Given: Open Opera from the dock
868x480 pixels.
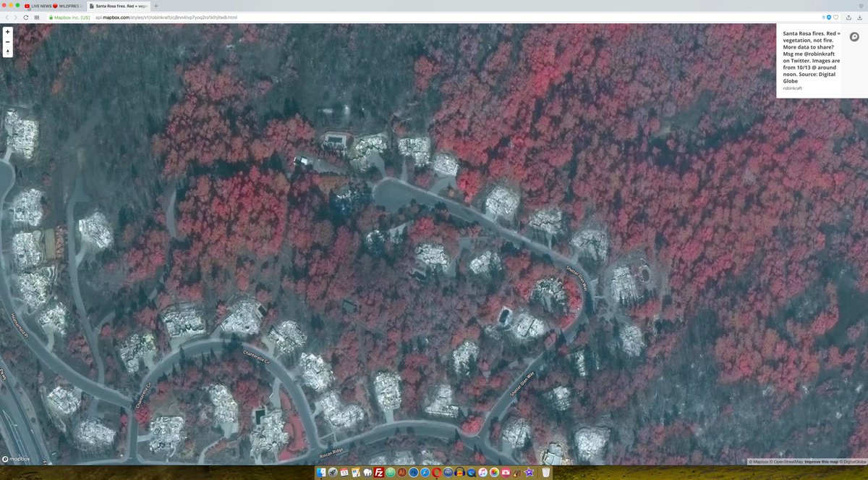Looking at the screenshot, I should (436, 472).
